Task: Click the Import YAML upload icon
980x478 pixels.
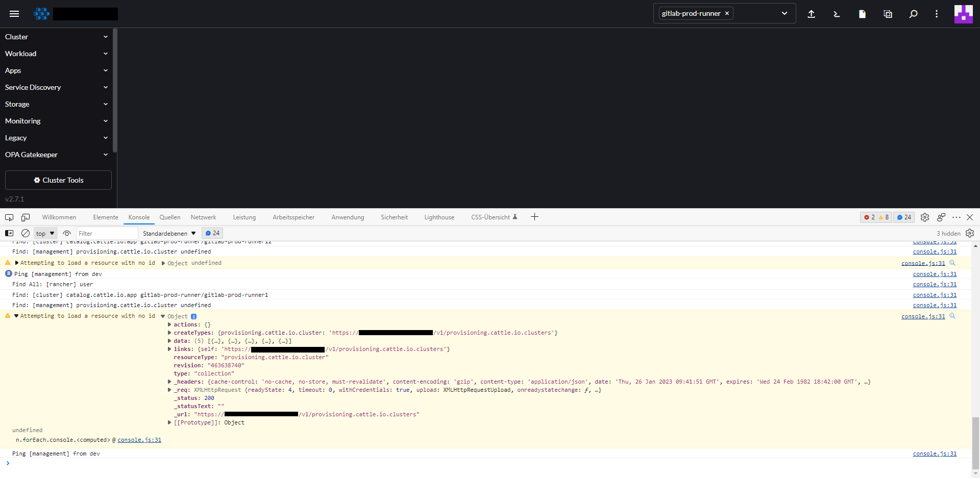Action: 811,14
